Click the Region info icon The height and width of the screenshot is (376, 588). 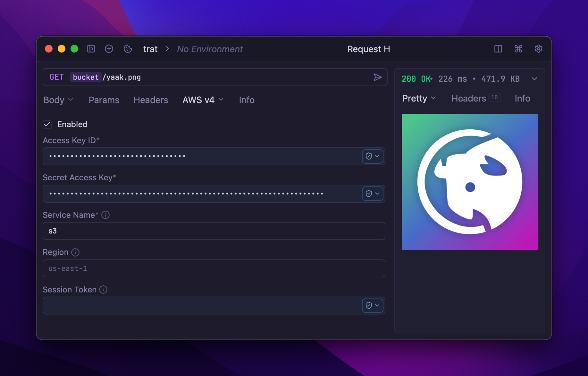coord(75,252)
